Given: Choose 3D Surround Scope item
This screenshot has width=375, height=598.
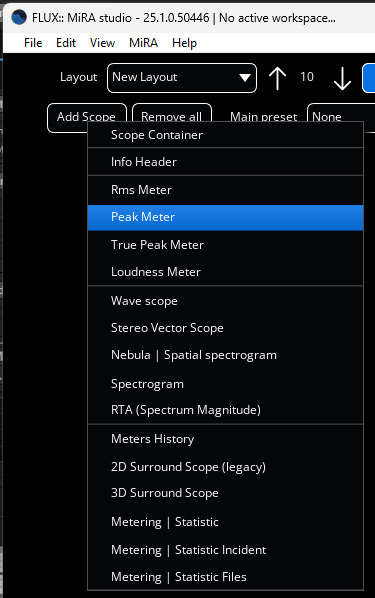Looking at the screenshot, I should [225, 493].
